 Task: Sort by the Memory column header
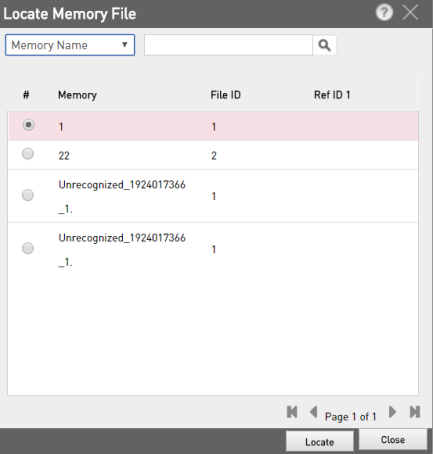77,95
